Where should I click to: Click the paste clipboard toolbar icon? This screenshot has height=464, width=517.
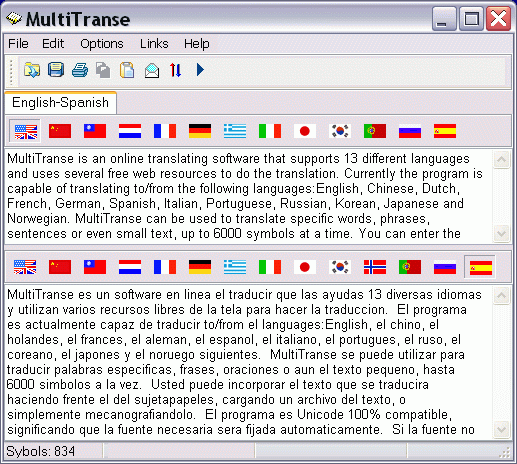click(127, 70)
